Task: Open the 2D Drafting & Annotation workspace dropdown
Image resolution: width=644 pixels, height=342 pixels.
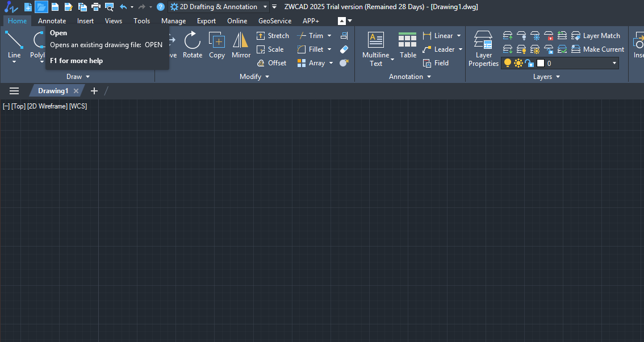Action: pyautogui.click(x=265, y=7)
